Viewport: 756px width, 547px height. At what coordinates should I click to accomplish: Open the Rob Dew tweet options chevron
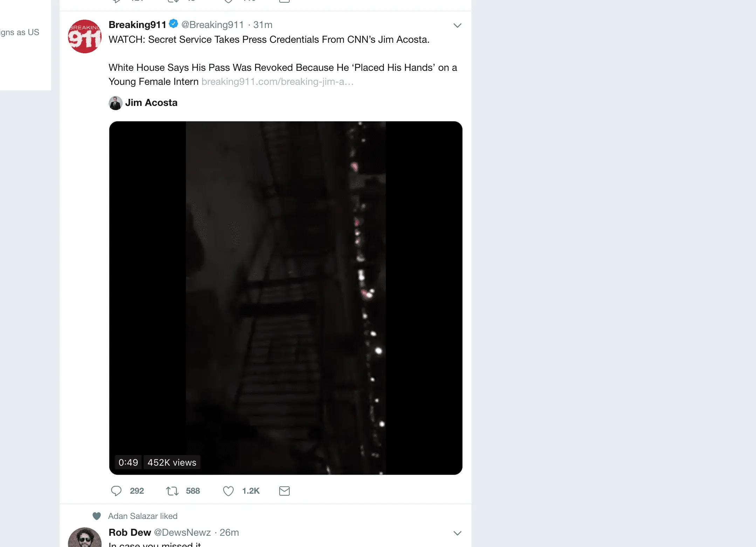tap(457, 533)
